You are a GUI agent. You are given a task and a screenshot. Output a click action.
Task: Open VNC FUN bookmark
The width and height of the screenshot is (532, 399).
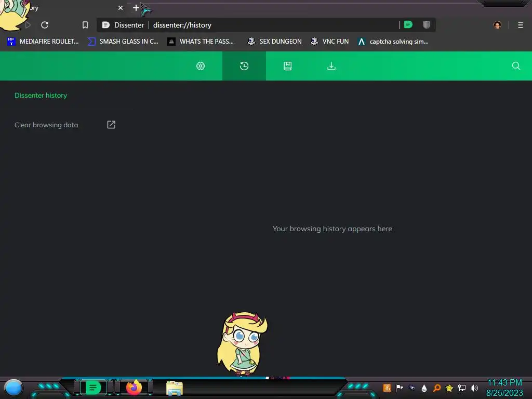click(329, 42)
